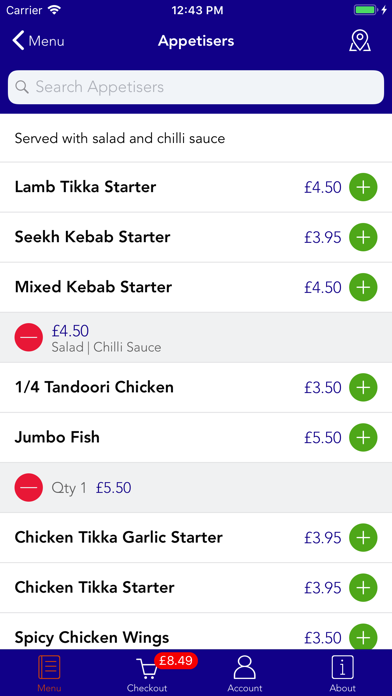Screen dimensions: 392x696
Task: Open the map location pin icon
Action: click(360, 41)
